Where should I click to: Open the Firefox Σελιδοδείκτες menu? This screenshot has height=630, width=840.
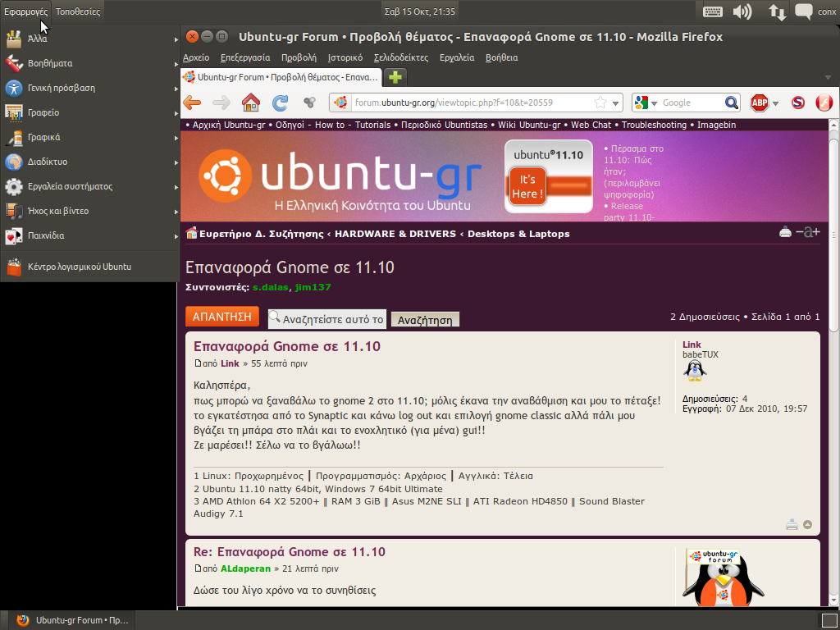pos(401,57)
